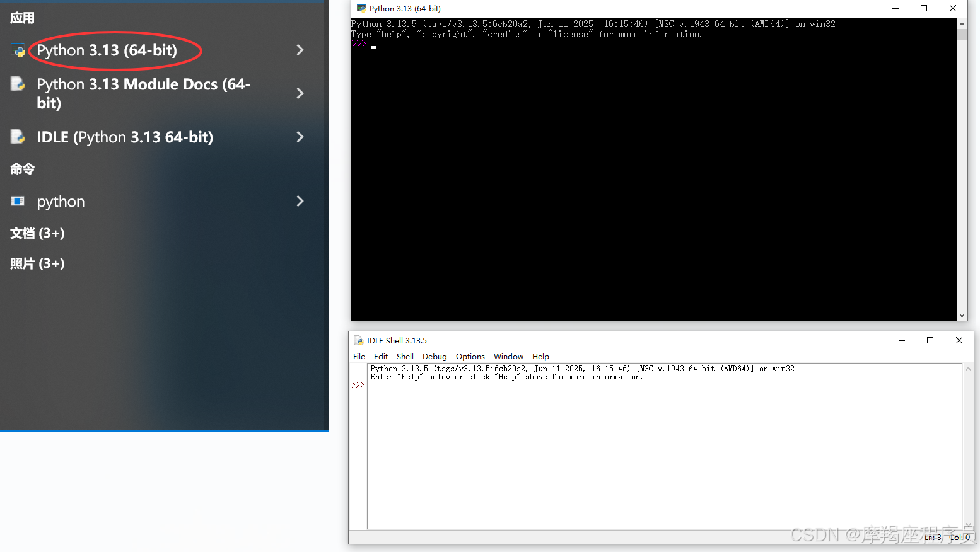The height and width of the screenshot is (552, 980).
Task: Open the Window menu in IDLE Shell
Action: tap(508, 356)
